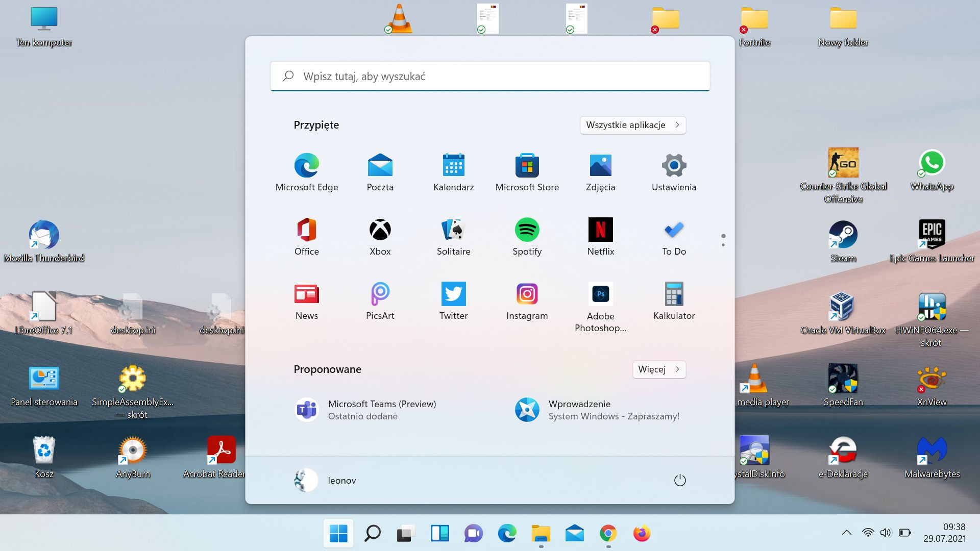
Task: Open Kalkulator calculator app
Action: click(x=674, y=301)
